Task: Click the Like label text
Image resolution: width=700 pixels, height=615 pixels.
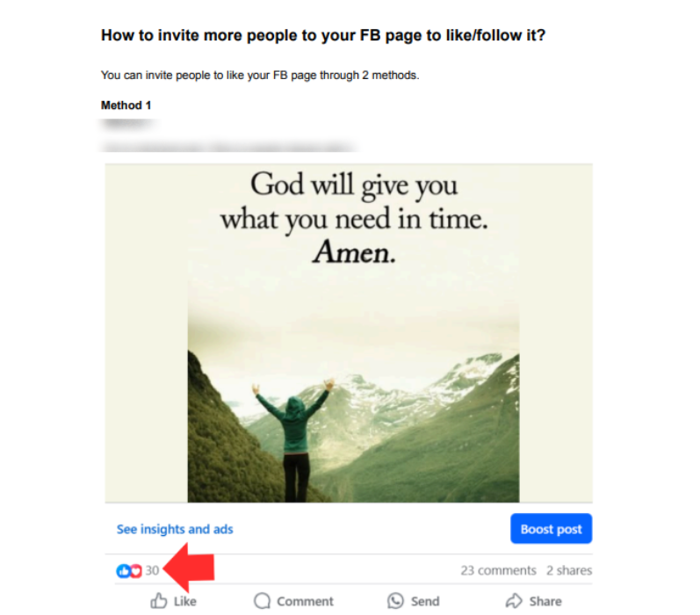Action: coord(184,601)
